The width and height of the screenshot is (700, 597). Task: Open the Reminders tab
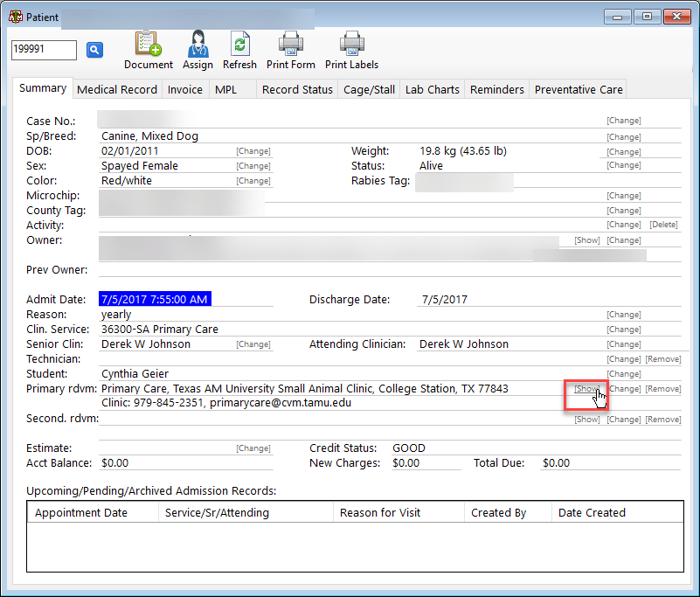coord(497,90)
